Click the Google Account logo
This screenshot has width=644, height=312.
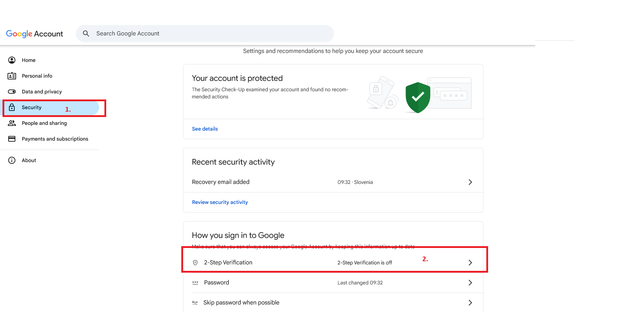click(x=34, y=34)
